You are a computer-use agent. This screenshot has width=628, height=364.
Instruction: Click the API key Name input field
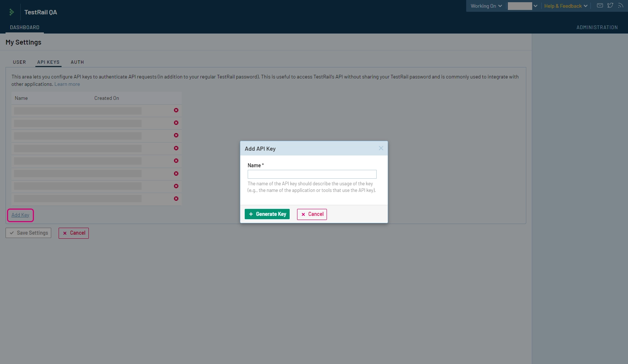312,174
